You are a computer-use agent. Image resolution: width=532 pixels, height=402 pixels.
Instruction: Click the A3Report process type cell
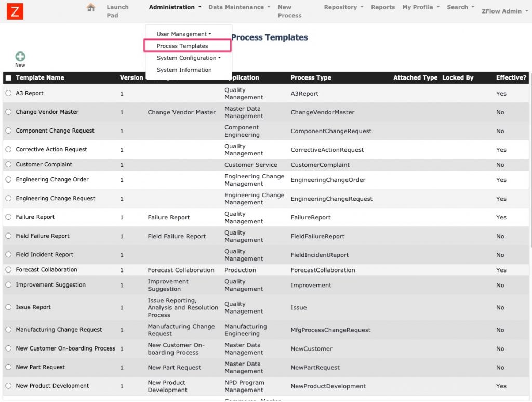point(304,94)
